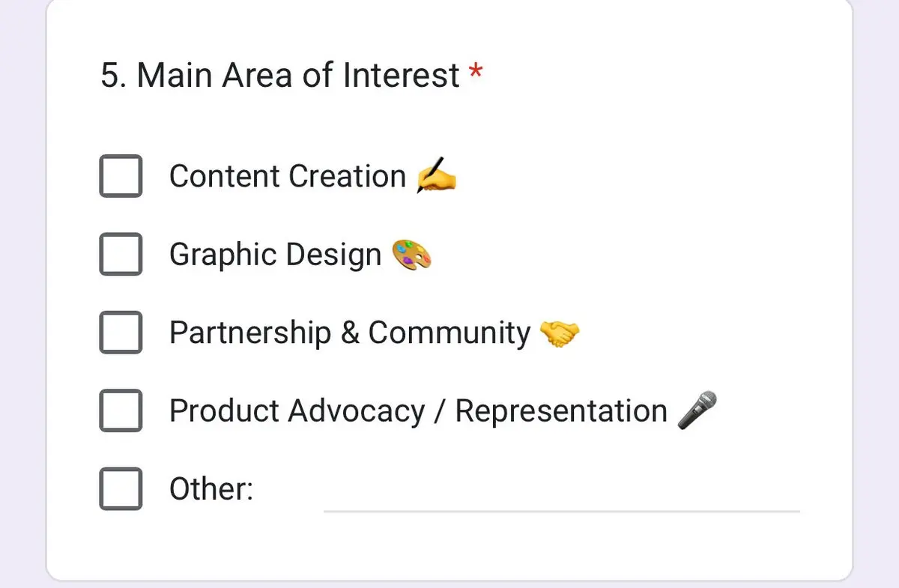Viewport: 899px width, 588px height.
Task: Click the Product Advocacy / Representation label
Action: 418,411
